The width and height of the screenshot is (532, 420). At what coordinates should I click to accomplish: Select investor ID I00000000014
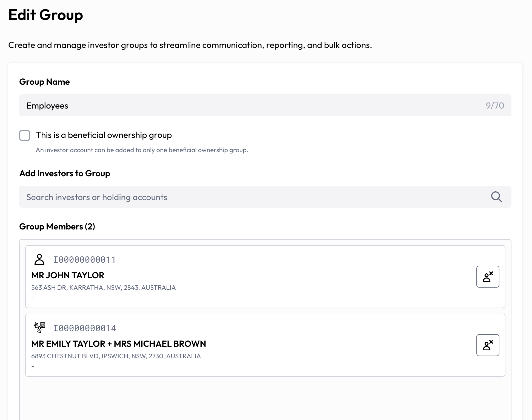85,328
